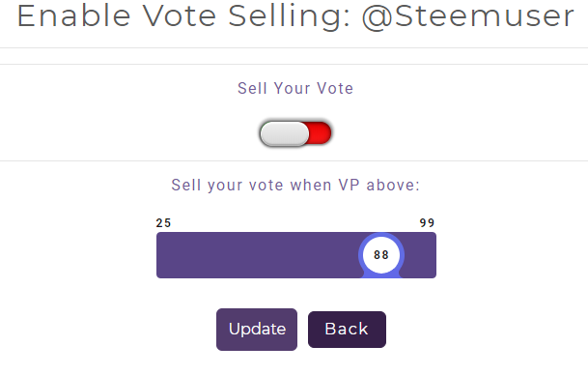Viewport: 588px width, 375px height.
Task: Click the number 88 inside the slider circle
Action: (381, 255)
